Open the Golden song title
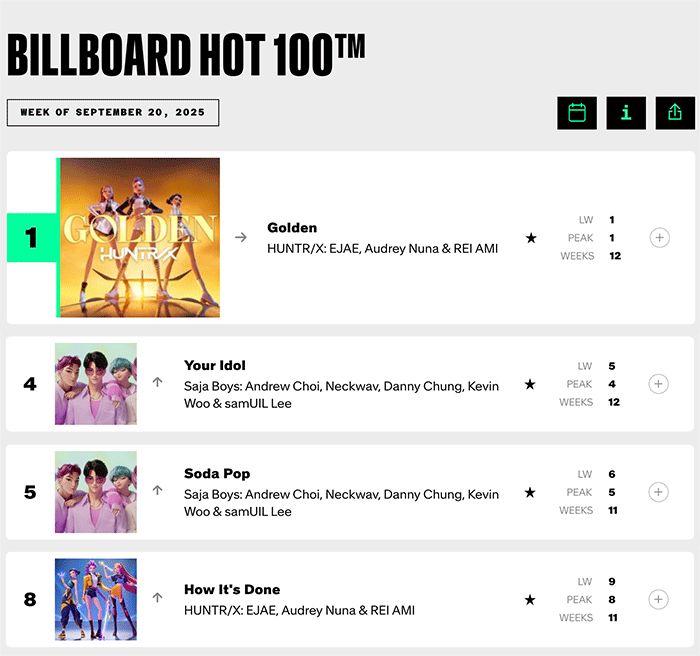The image size is (700, 656). (292, 228)
